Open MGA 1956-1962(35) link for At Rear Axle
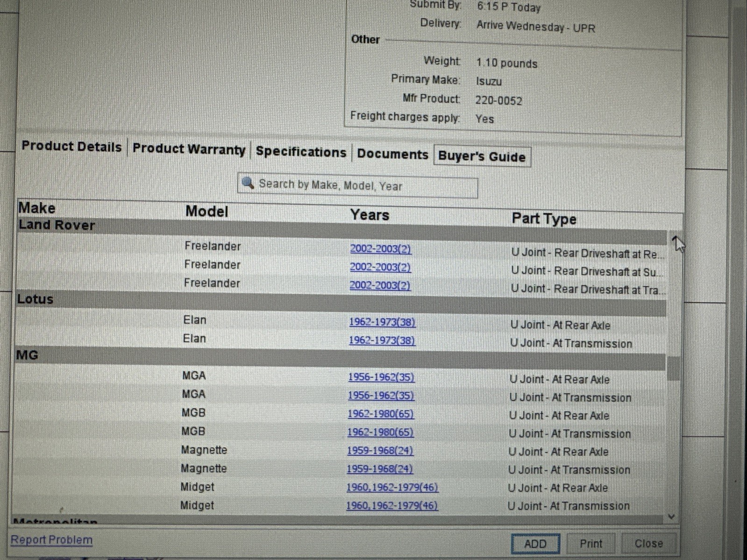Screen dimensions: 747x560 381,377
